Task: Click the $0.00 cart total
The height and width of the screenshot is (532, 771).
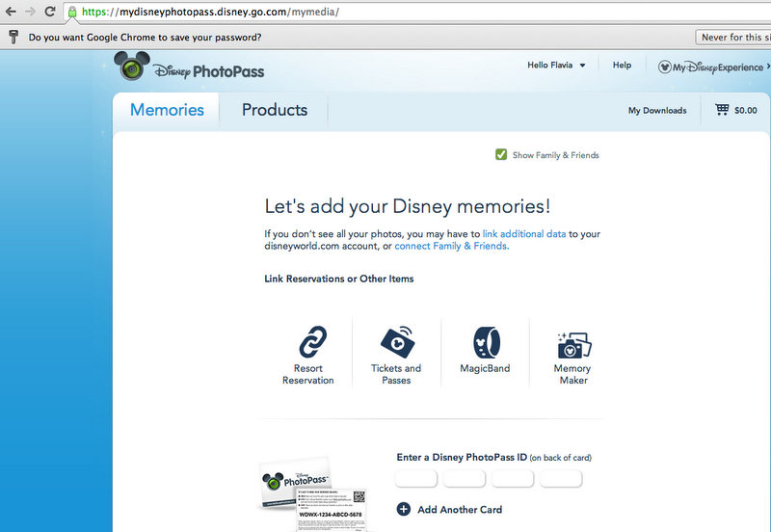Action: (x=745, y=110)
